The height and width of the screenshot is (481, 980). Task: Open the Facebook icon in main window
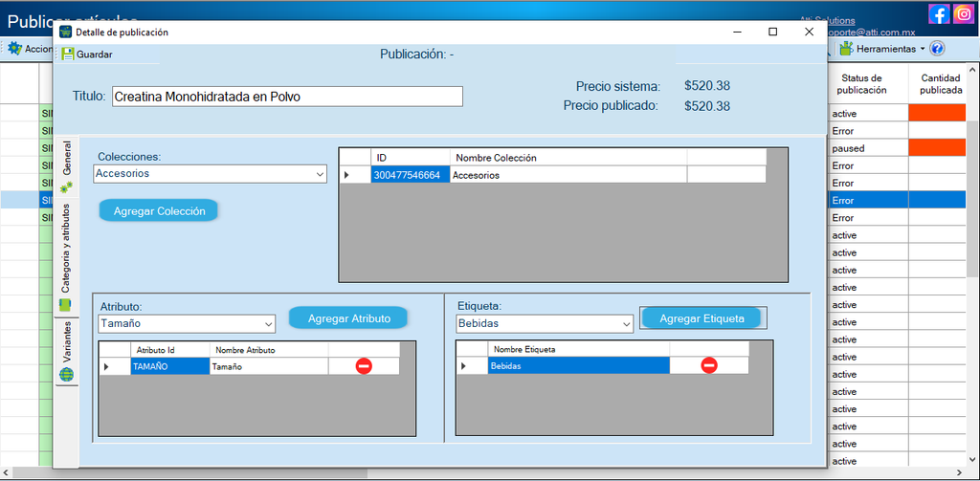coord(939,13)
